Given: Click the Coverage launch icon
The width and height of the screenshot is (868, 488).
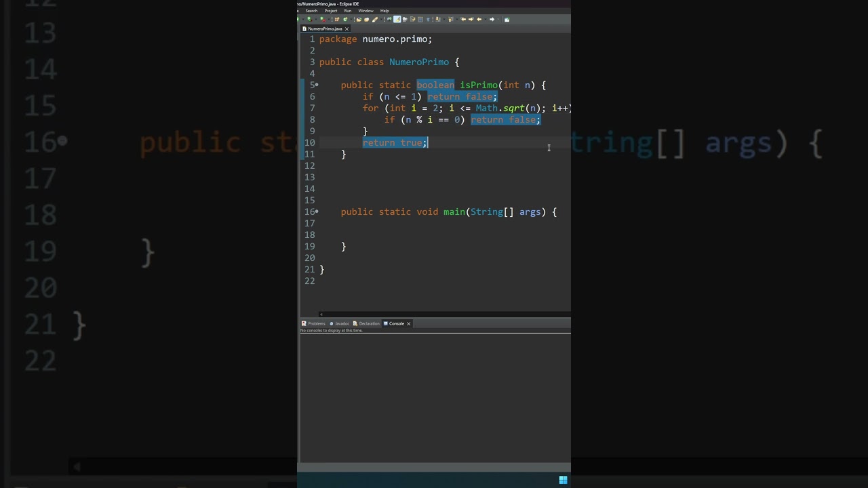Looking at the screenshot, I should 309,20.
